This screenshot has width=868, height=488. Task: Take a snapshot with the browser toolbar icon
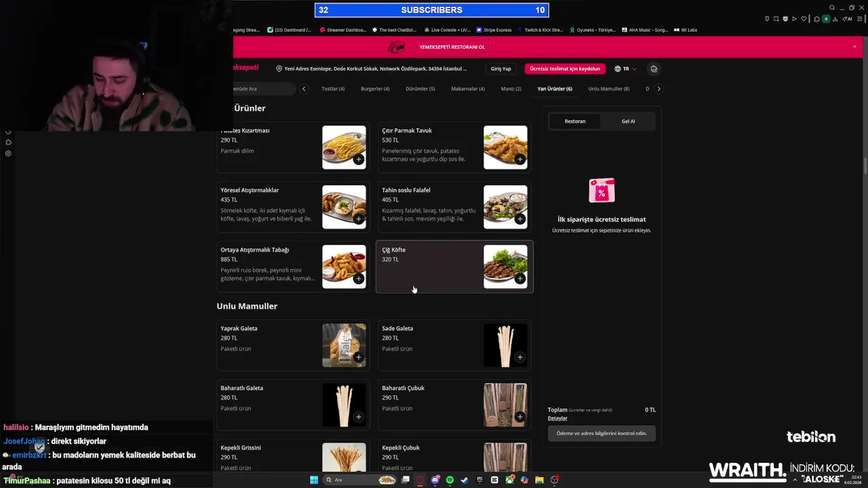point(776,19)
